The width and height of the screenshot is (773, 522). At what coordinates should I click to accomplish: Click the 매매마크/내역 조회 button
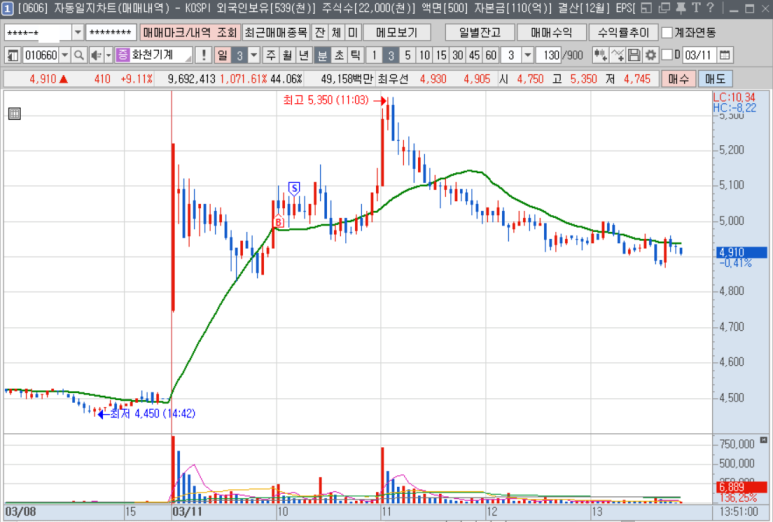point(189,32)
